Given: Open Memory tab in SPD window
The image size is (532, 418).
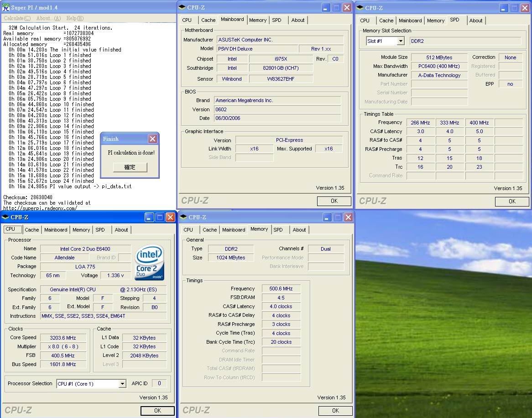Looking at the screenshot, I should click(x=436, y=21).
